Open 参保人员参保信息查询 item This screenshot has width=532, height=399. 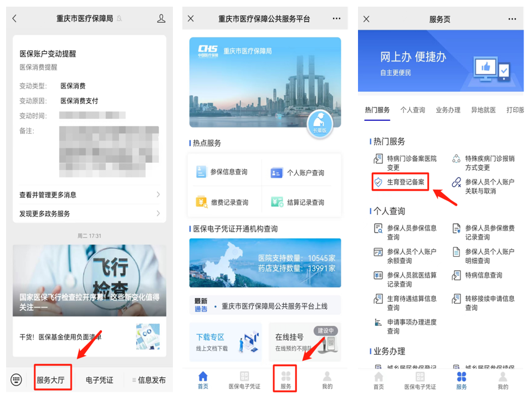coord(405,232)
